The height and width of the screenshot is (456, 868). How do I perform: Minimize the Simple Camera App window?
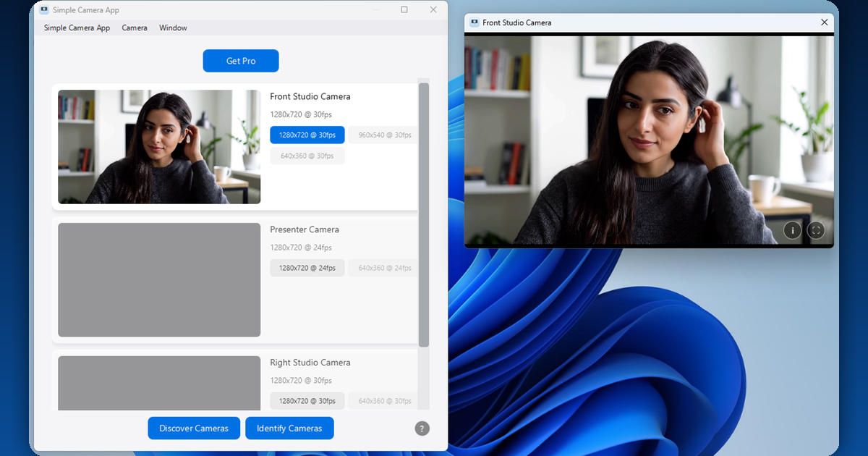(375, 9)
